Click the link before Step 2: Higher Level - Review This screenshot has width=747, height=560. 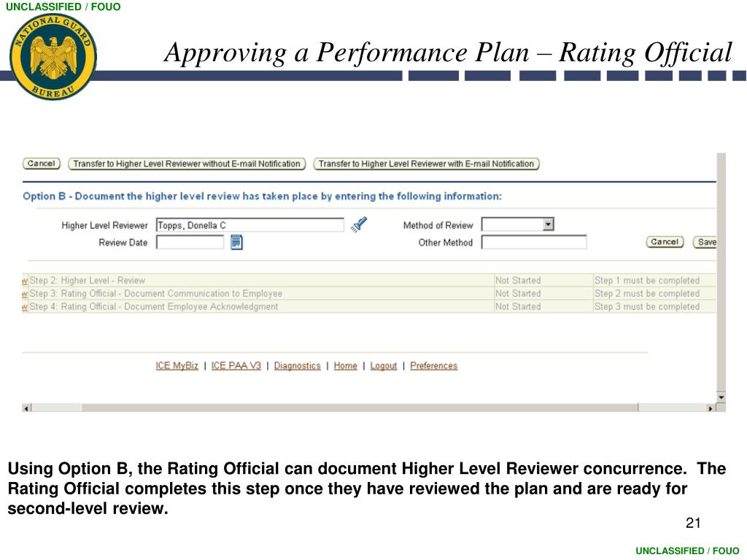point(25,281)
